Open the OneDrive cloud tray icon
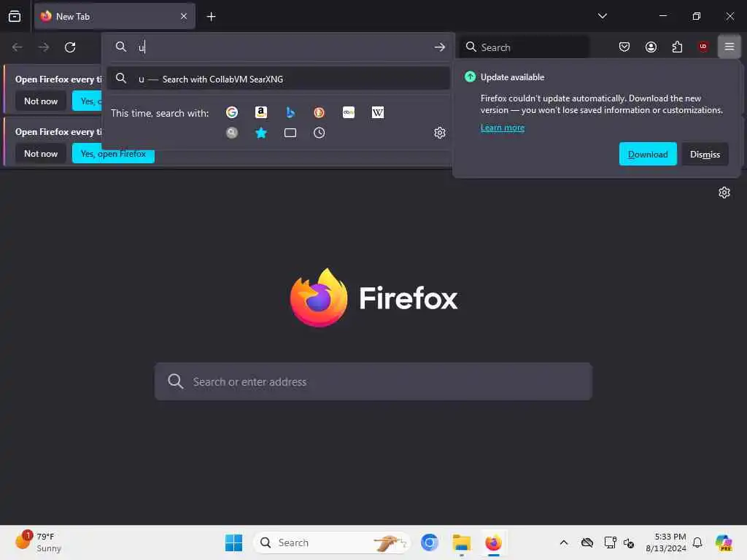Screen dimensions: 747x560 click(587, 542)
